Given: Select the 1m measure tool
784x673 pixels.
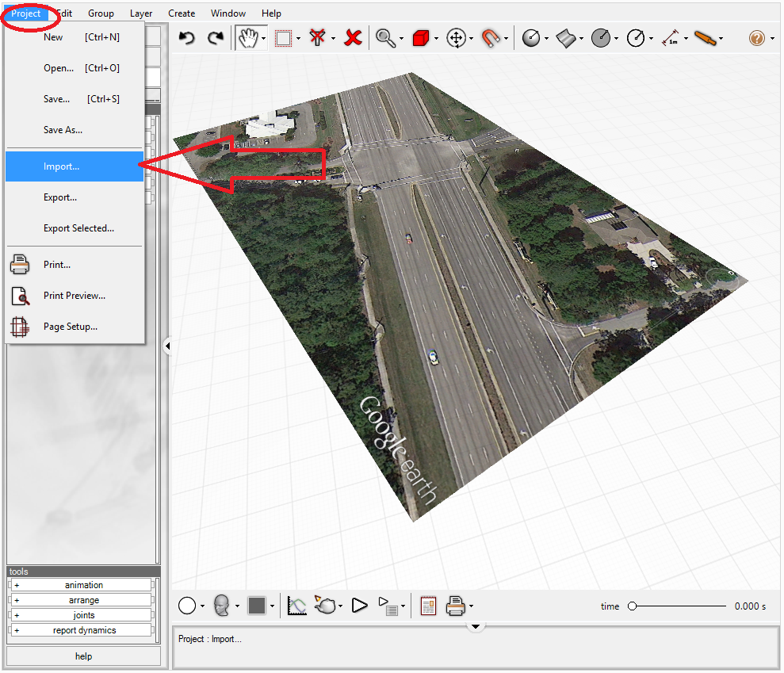Looking at the screenshot, I should [x=670, y=38].
